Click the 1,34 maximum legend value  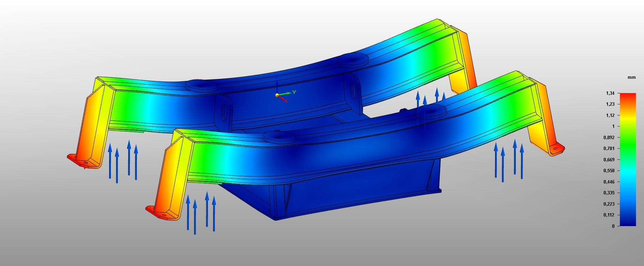point(610,93)
